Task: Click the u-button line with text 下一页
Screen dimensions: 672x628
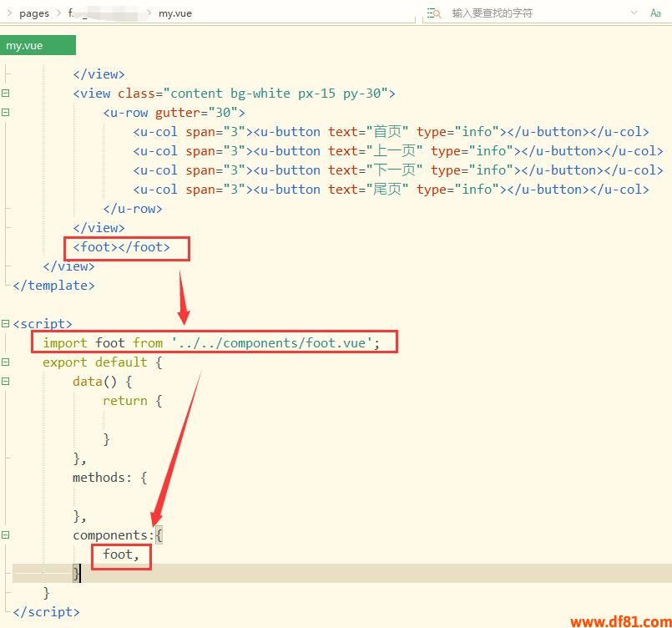Action: 397,170
